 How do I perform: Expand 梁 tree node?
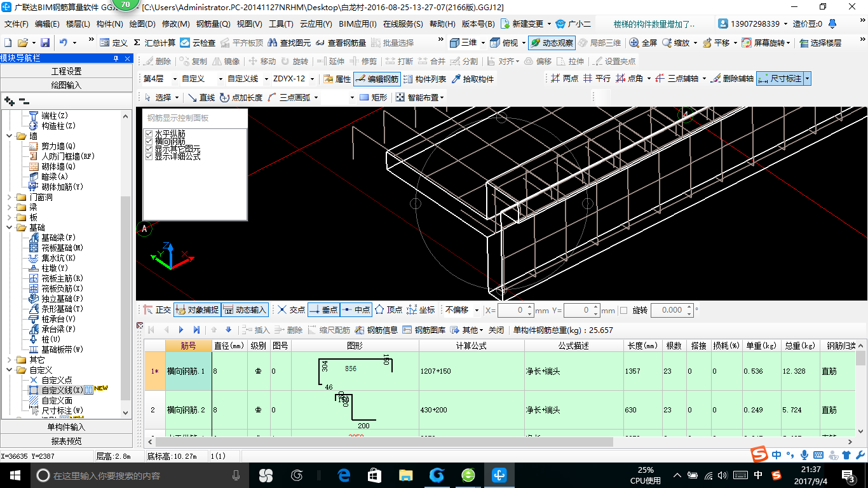(9, 207)
